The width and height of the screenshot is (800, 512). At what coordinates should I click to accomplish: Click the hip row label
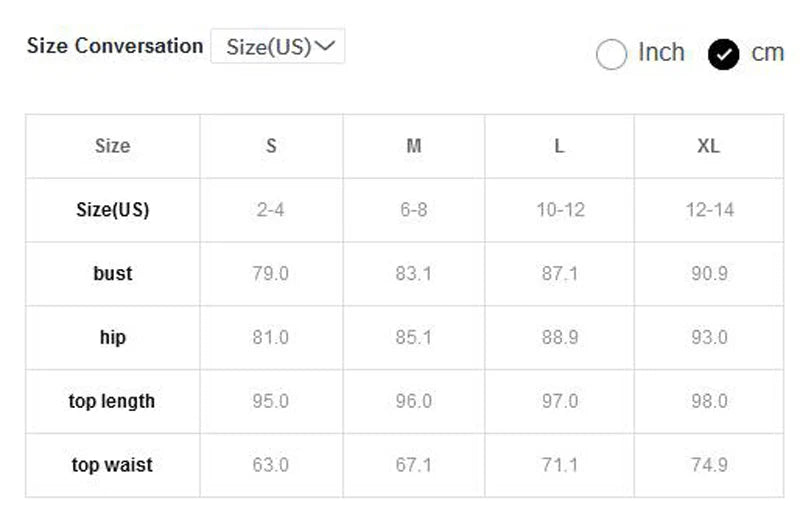pos(112,338)
